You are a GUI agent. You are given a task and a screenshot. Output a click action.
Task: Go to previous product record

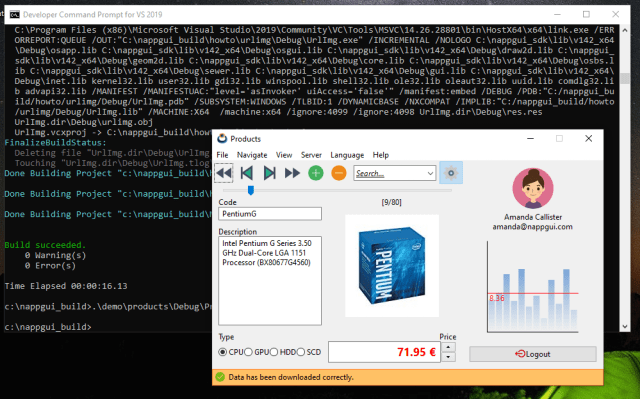247,173
